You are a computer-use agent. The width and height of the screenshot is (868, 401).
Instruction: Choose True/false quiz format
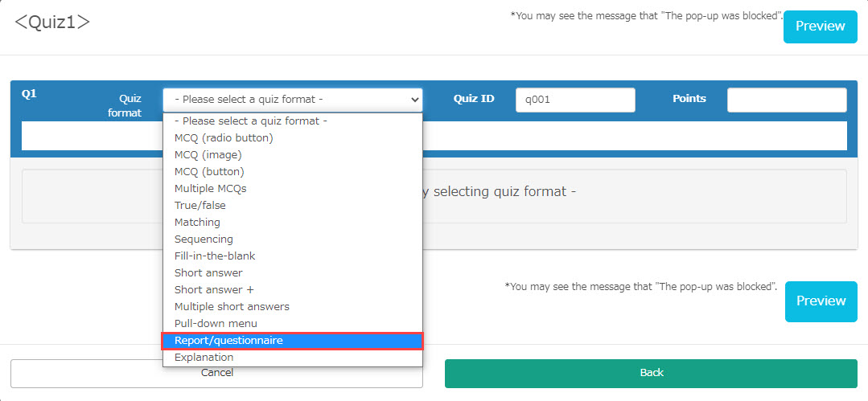[200, 206]
